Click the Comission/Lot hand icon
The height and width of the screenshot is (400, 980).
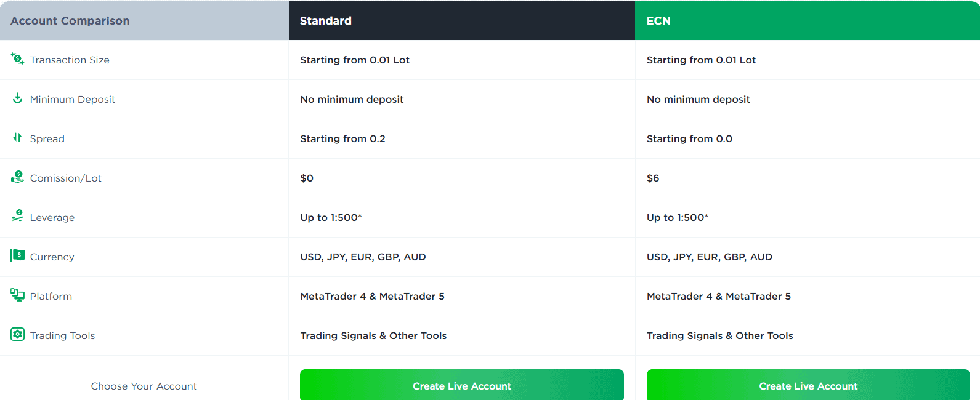pyautogui.click(x=17, y=178)
